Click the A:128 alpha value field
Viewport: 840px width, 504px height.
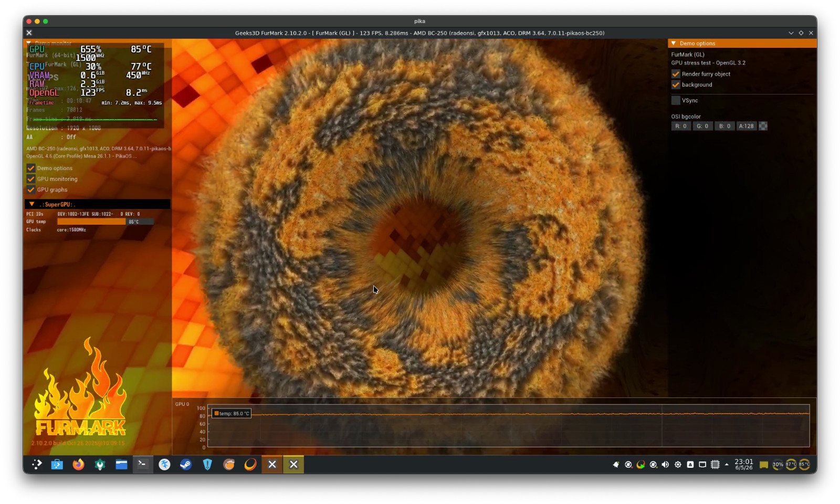[x=746, y=126]
